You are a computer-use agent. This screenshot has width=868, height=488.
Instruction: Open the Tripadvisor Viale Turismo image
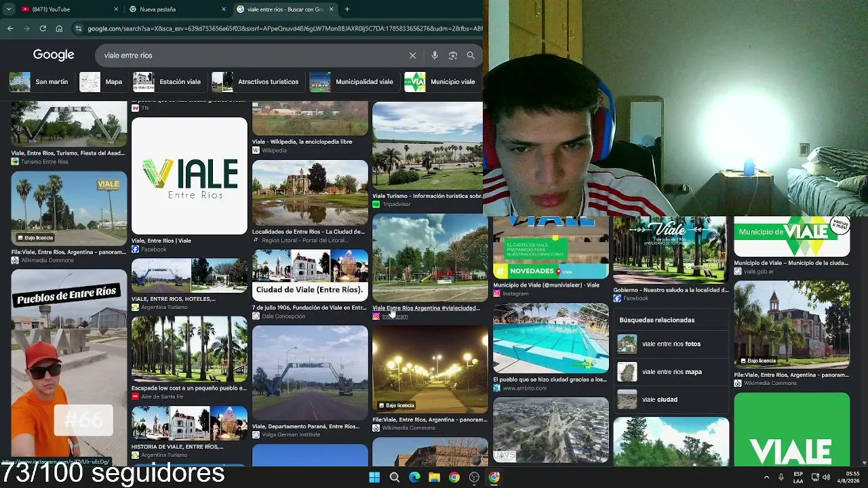point(427,146)
